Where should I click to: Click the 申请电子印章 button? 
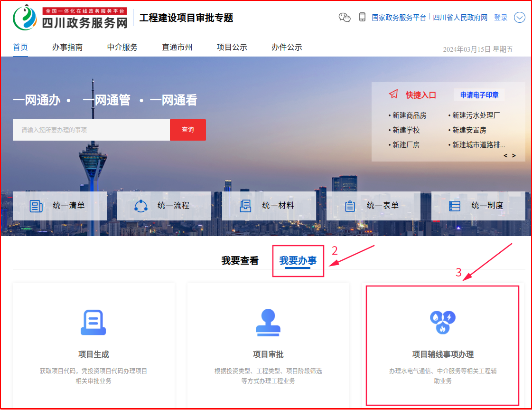pyautogui.click(x=479, y=95)
